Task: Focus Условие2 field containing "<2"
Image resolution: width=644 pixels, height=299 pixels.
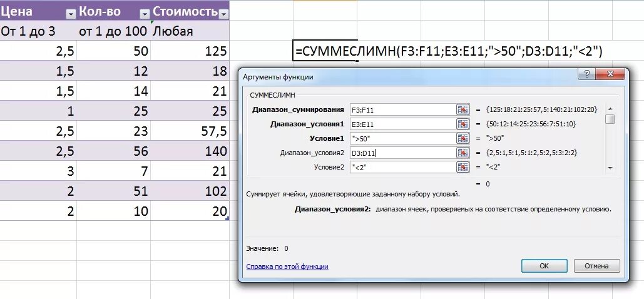Action: tap(402, 167)
